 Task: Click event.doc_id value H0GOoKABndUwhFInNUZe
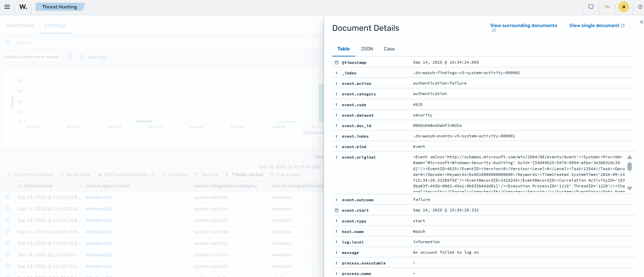pyautogui.click(x=437, y=125)
